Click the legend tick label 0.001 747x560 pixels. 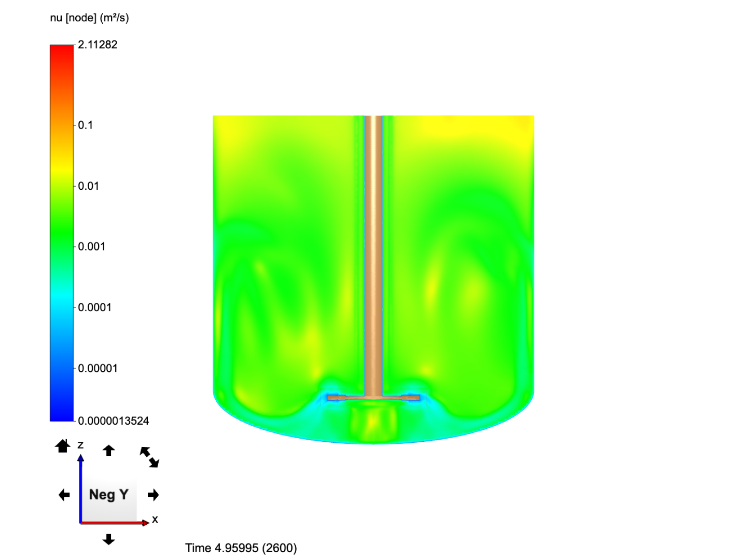[x=91, y=246]
